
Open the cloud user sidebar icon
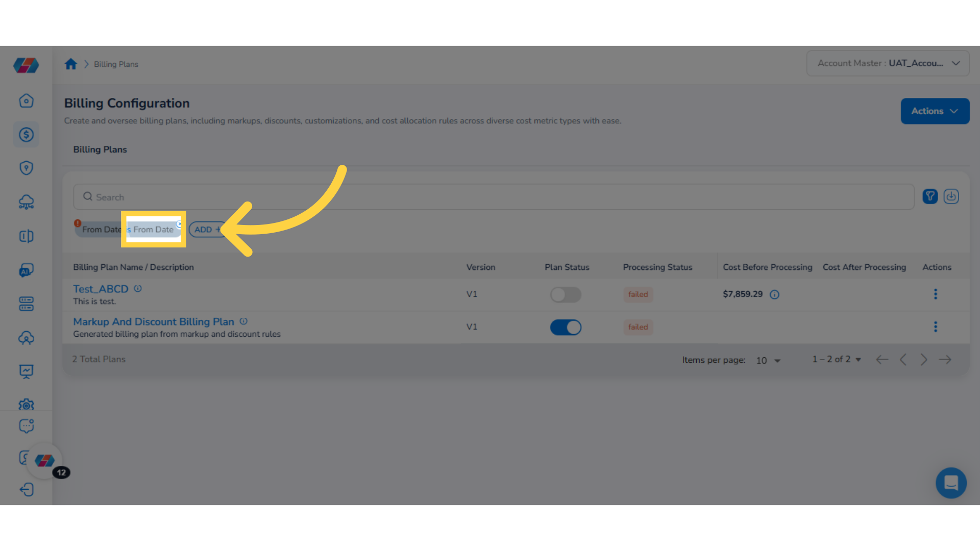pyautogui.click(x=26, y=338)
